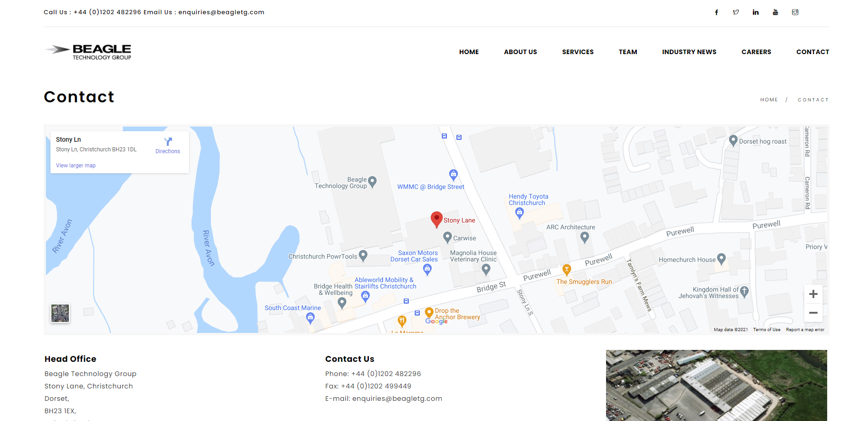This screenshot has height=421, width=868.
Task: Click The Smugglers Run map marker
Action: [x=567, y=269]
